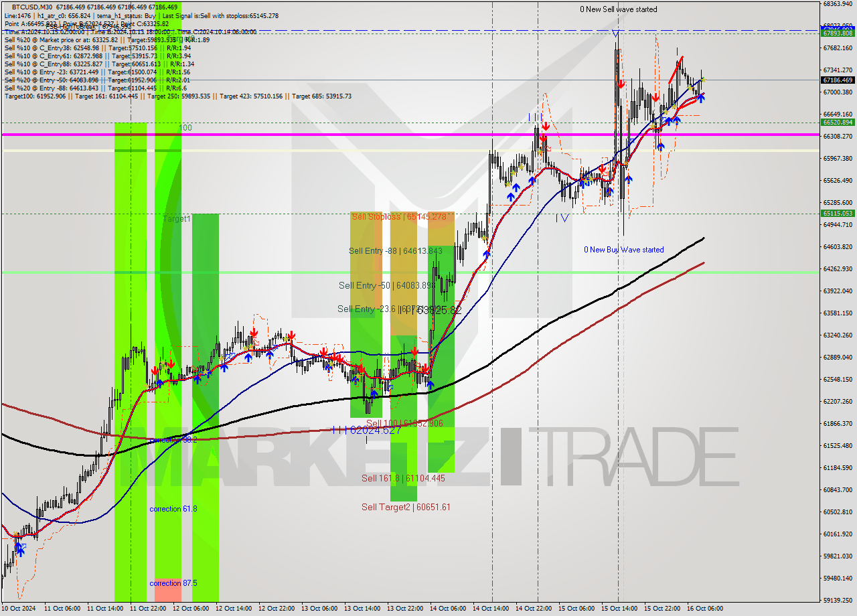857x616 pixels.
Task: Click the blue 'I V' wave label
Action: [562, 218]
